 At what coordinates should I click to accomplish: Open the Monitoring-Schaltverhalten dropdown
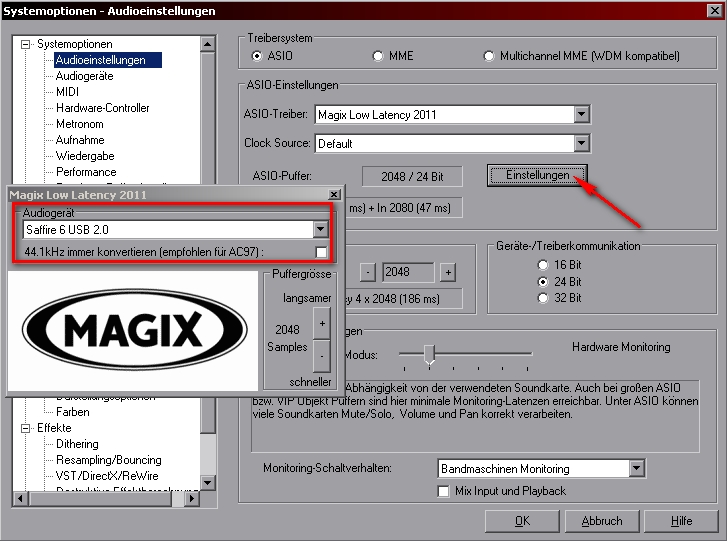click(637, 468)
